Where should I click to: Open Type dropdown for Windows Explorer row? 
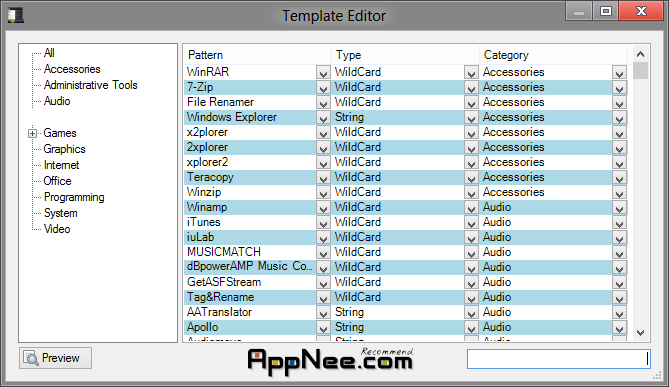coord(471,117)
